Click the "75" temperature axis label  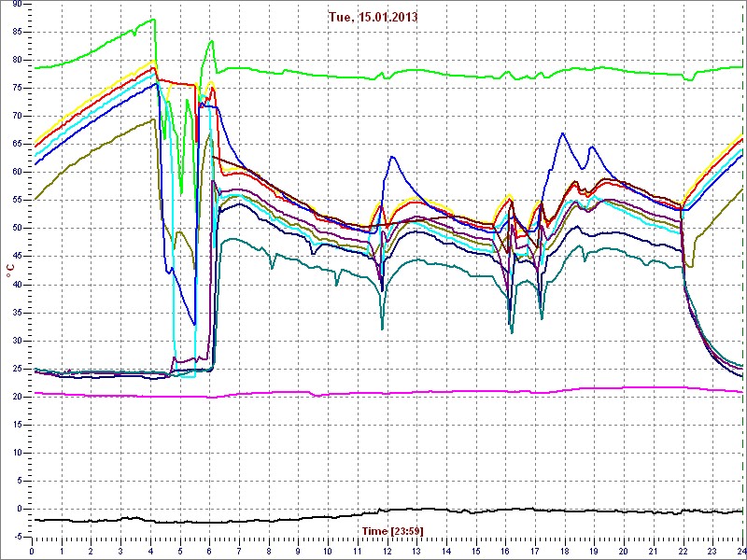[17, 88]
